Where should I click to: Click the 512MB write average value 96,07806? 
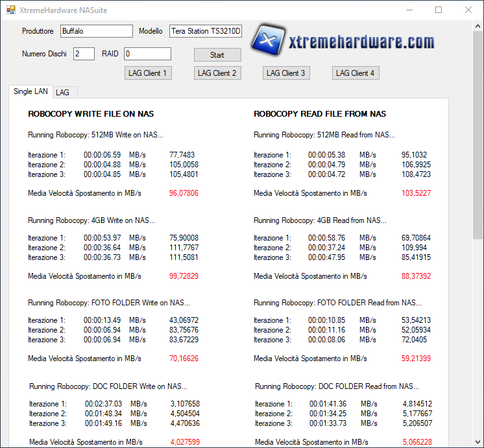[184, 193]
